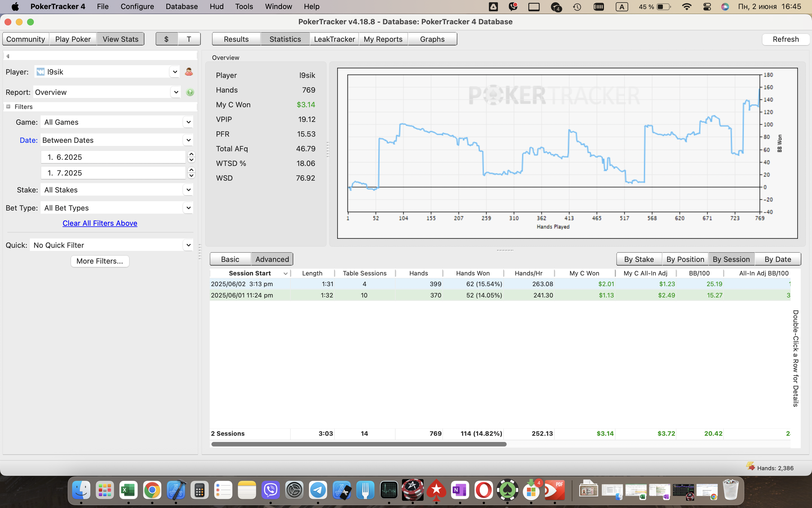Viewport: 812px width, 508px height.
Task: Click the horizontal scrollbar under sessions table
Action: [x=359, y=444]
